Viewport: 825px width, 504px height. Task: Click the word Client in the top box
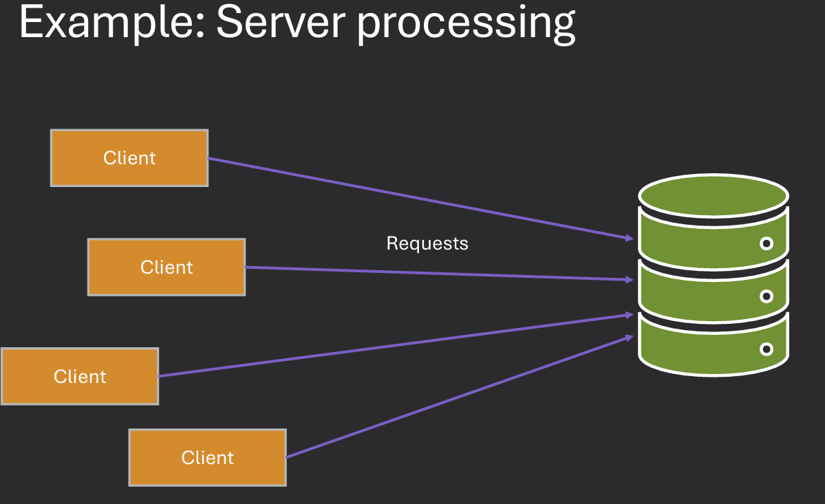tap(129, 158)
